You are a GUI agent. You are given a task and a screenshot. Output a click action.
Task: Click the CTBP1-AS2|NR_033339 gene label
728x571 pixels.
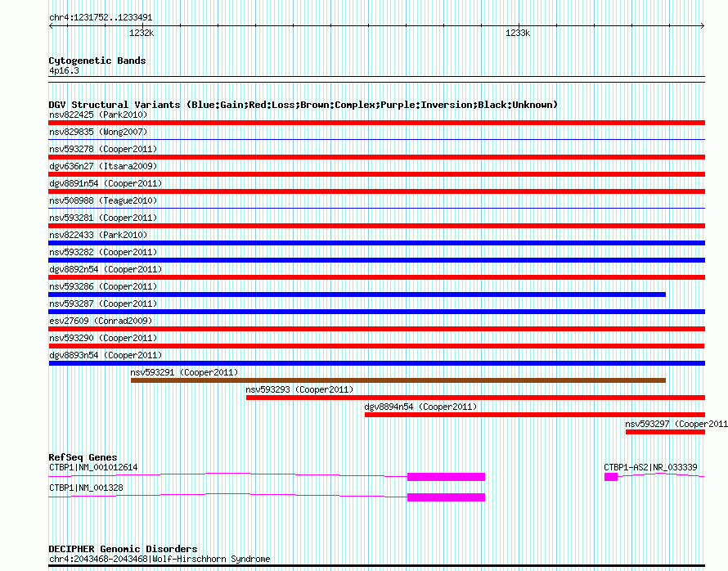point(650,467)
